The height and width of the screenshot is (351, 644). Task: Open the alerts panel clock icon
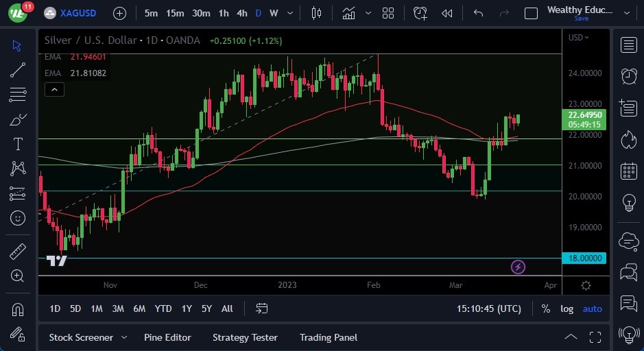[628, 76]
